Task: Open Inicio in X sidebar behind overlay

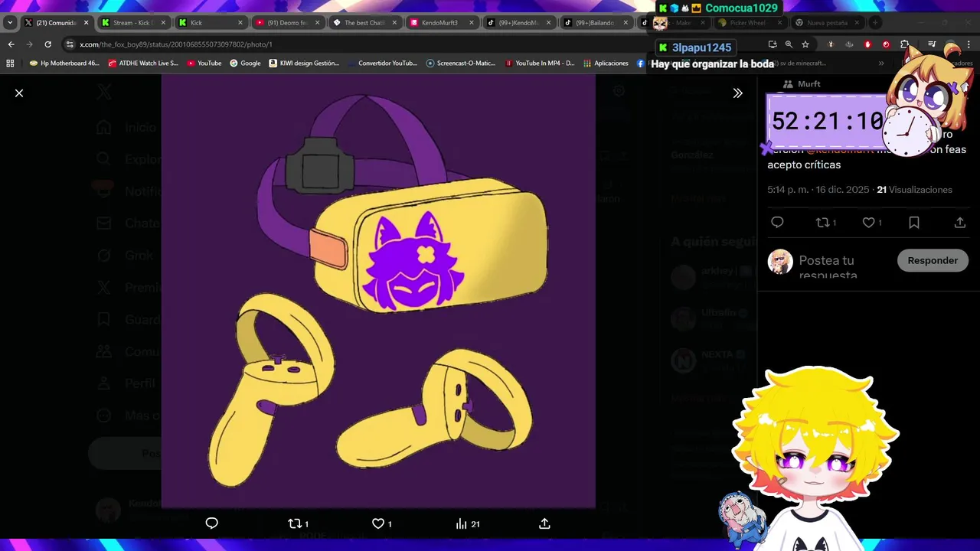Action: (x=126, y=128)
